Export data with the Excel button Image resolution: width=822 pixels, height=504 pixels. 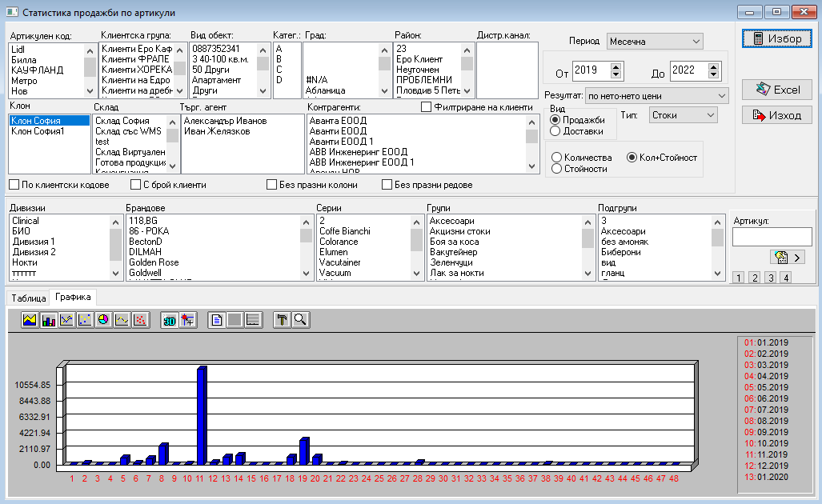[777, 90]
